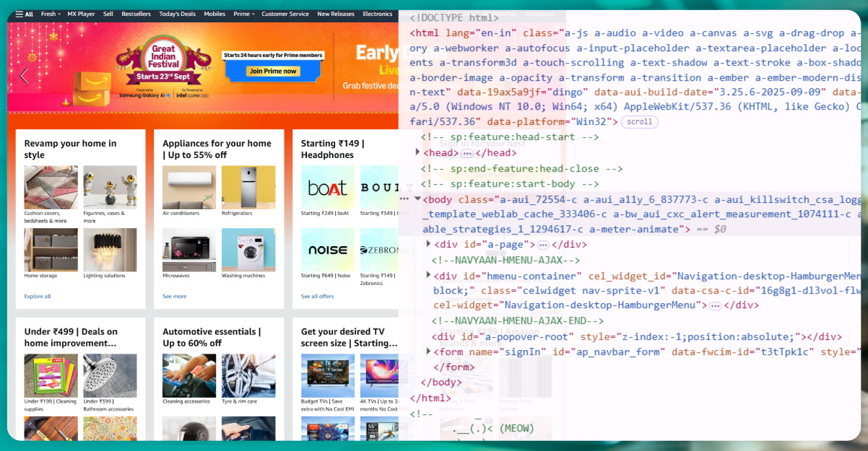Click the Join Prime now button
Viewport: 868px width, 451px height.
coord(273,71)
